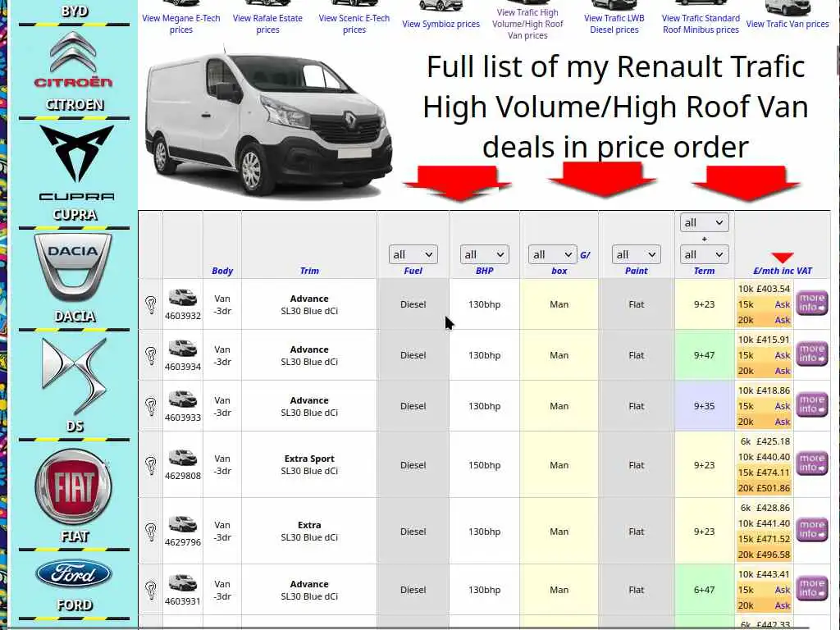Sort by BHP column header
The image size is (840, 630).
click(x=484, y=271)
